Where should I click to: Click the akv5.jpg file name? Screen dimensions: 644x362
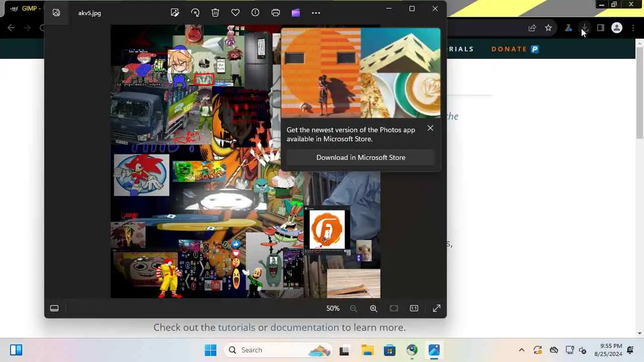(x=90, y=13)
